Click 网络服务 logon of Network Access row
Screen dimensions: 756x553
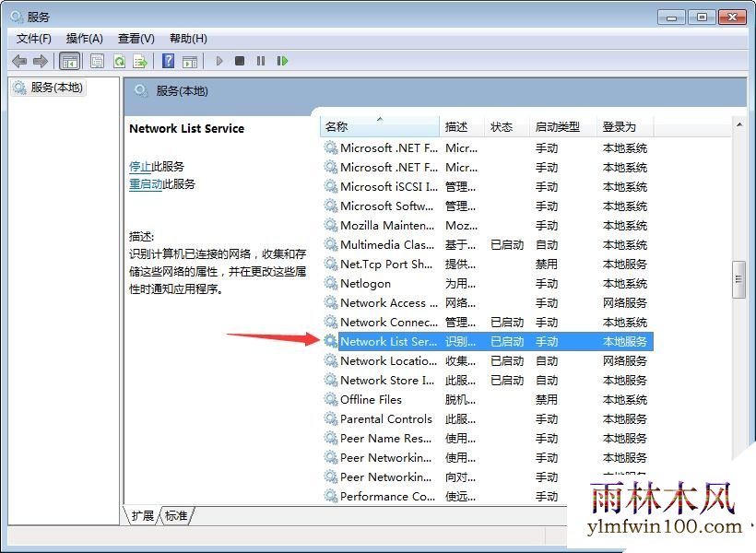pos(625,302)
